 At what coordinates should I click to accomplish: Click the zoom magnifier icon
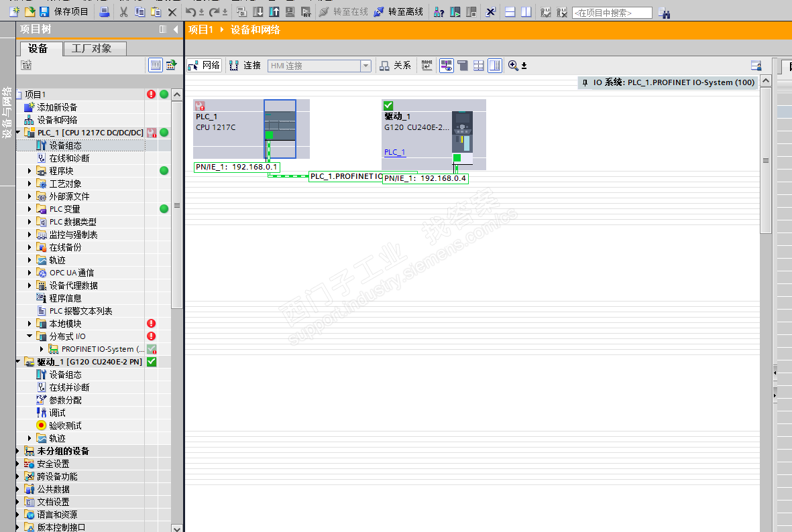coord(512,65)
